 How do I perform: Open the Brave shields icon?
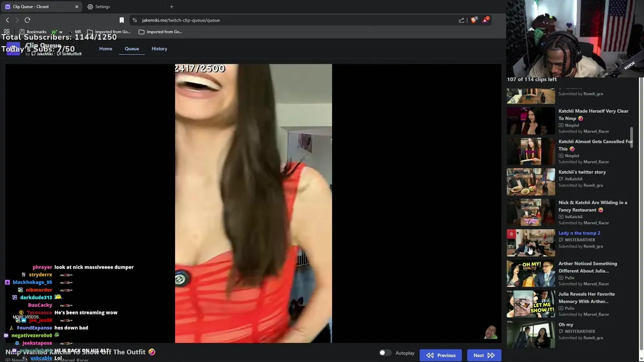click(474, 20)
